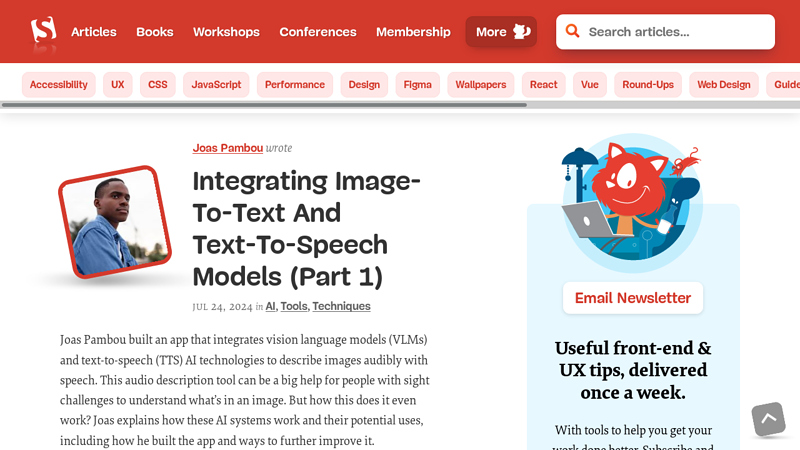800x450 pixels.
Task: Select the CSS category tag
Action: pos(158,85)
